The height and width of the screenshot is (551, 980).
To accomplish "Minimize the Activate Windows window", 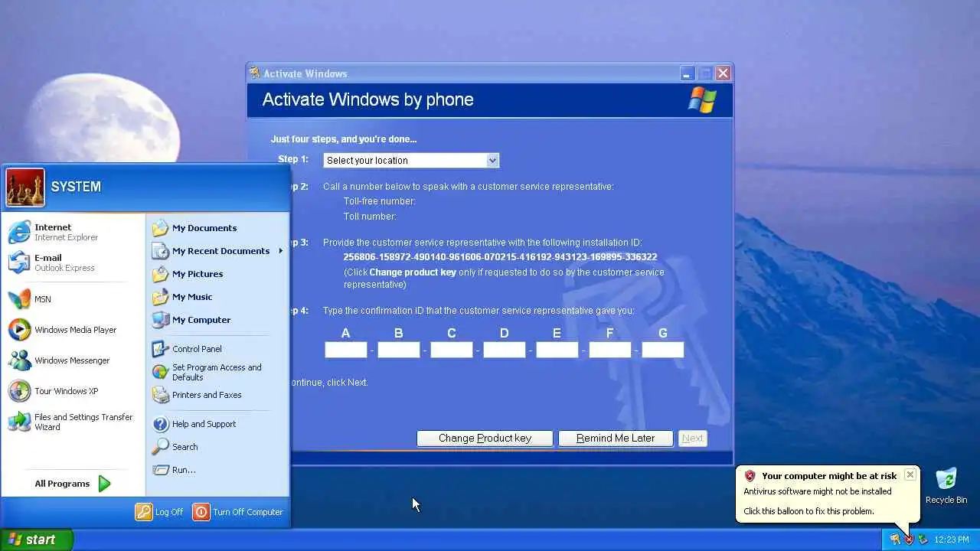I will 687,73.
